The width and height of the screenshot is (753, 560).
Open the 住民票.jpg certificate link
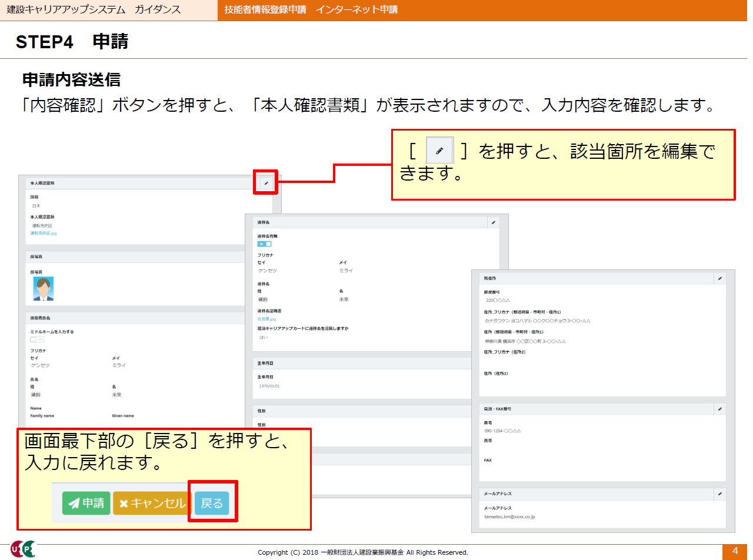click(266, 319)
